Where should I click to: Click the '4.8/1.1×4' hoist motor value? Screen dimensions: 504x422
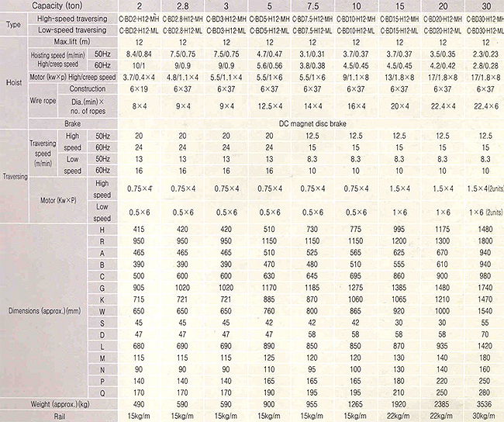(x=182, y=78)
